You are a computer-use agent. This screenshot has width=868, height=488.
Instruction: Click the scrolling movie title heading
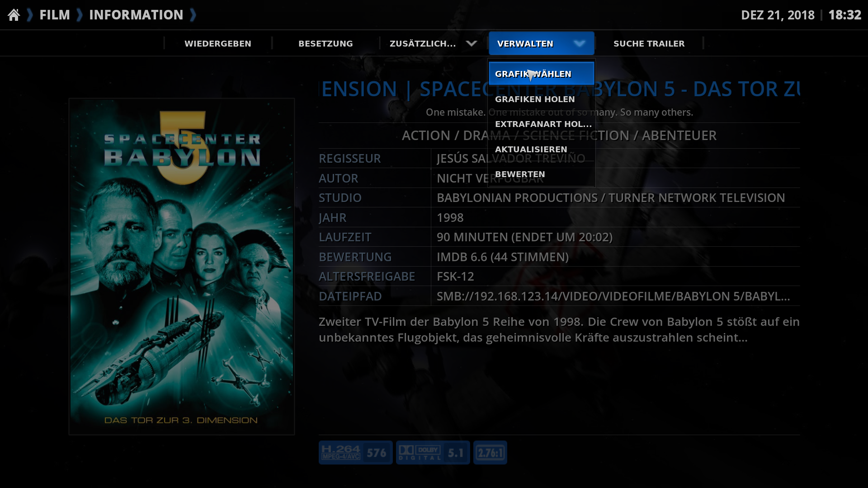click(x=560, y=89)
